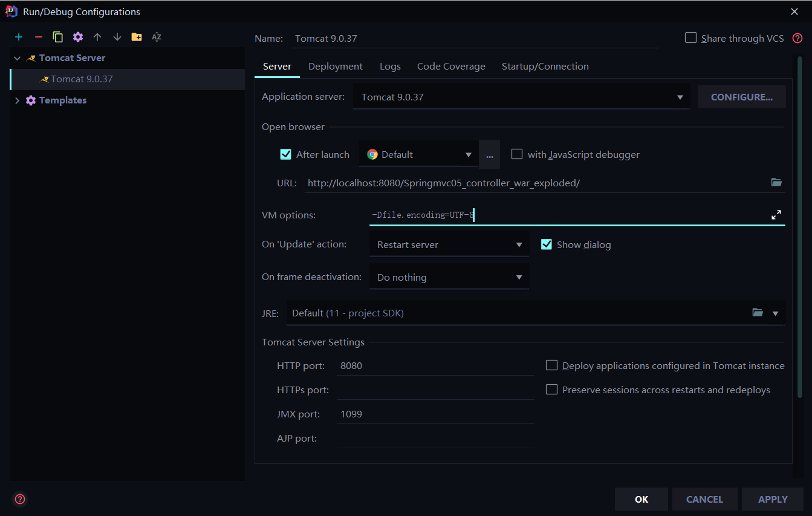Remove selected configuration with minus icon
Viewport: 812px width, 516px height.
[x=39, y=38]
